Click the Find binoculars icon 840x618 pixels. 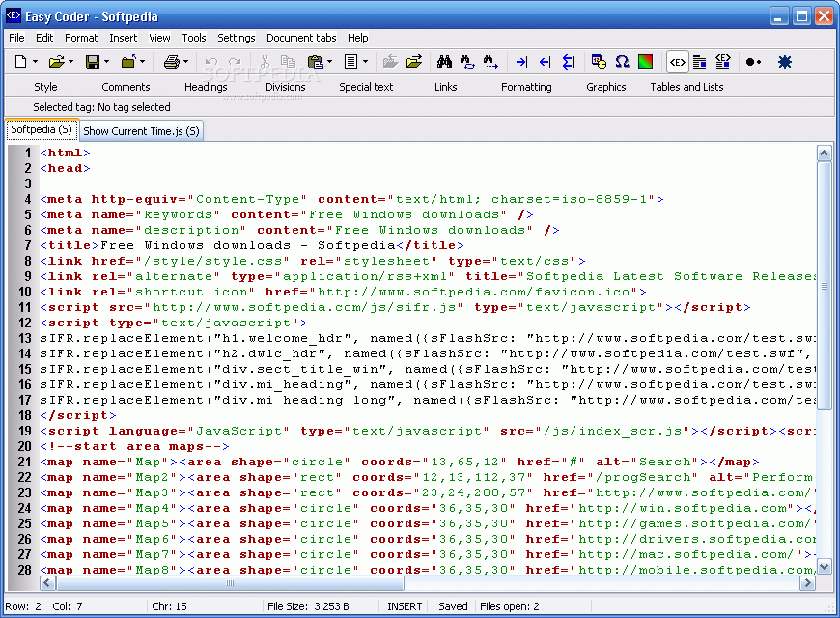[x=444, y=62]
